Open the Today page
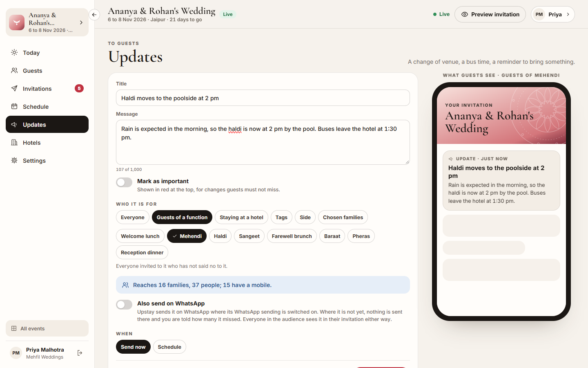The height and width of the screenshot is (368, 588). tap(47, 52)
